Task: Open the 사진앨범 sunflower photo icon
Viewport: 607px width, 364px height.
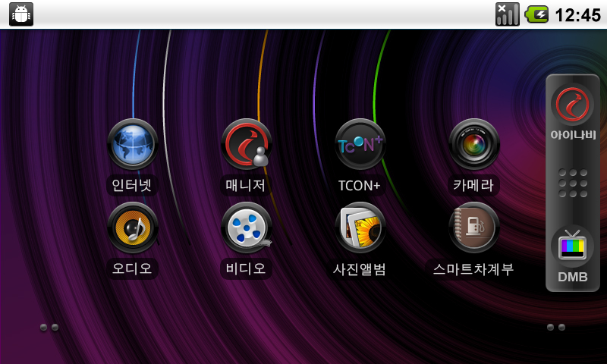Action: pos(360,227)
